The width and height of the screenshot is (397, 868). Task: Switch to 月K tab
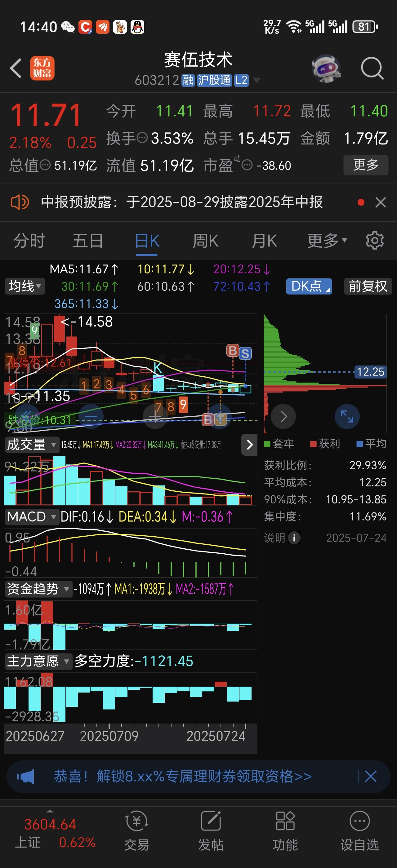265,241
